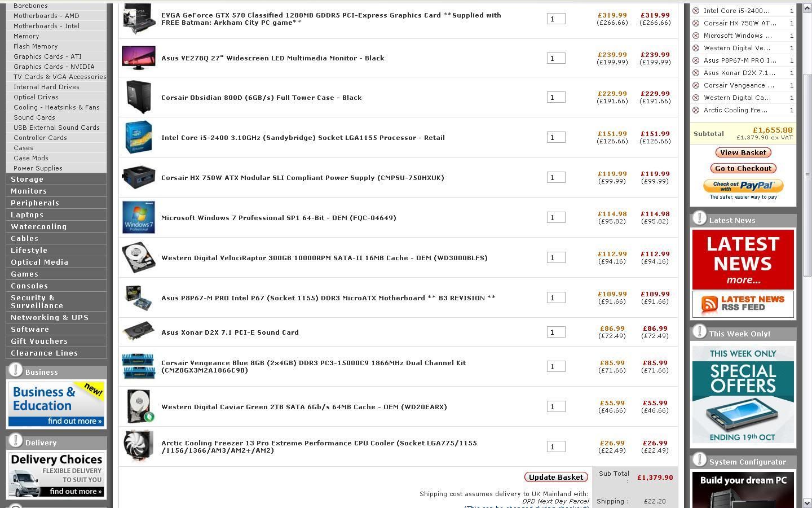Viewport: 812px width, 508px height.
Task: Open Corsair Obsidian 800D case image
Action: pos(139,97)
